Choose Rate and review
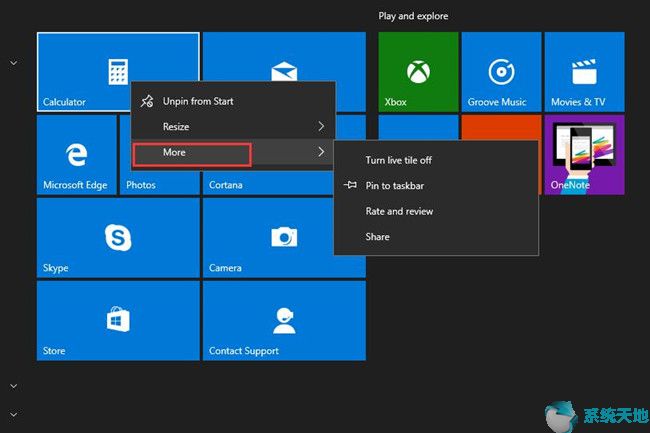The height and width of the screenshot is (433, 650). [x=436, y=211]
